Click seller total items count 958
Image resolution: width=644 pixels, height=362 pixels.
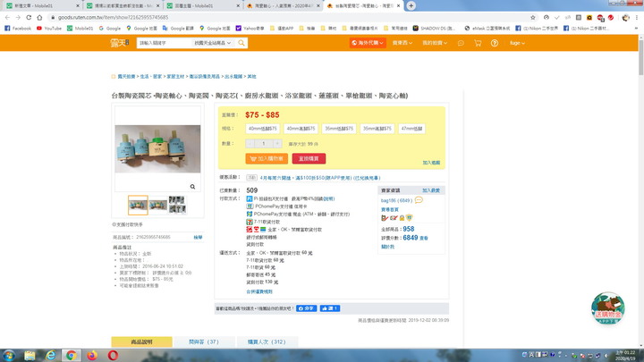(408, 229)
